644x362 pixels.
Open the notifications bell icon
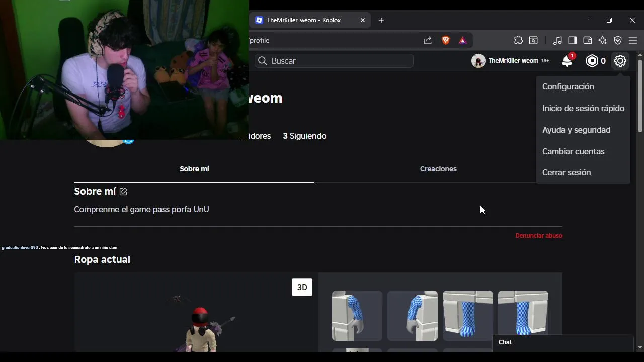click(x=567, y=61)
